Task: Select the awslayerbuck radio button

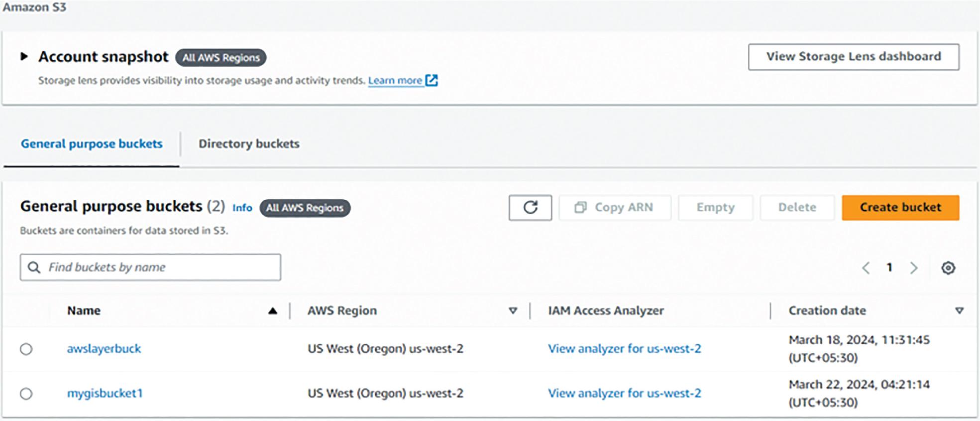Action: pos(26,349)
